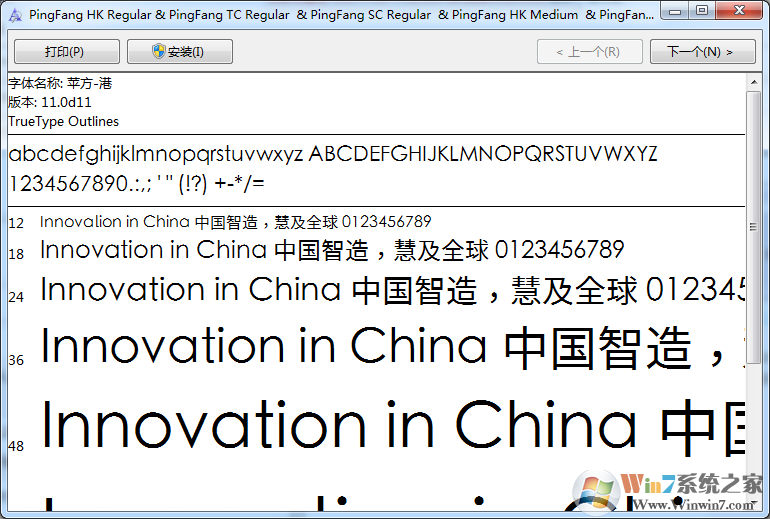Click the size 36 sample text line
The image size is (770, 519).
coord(392,347)
